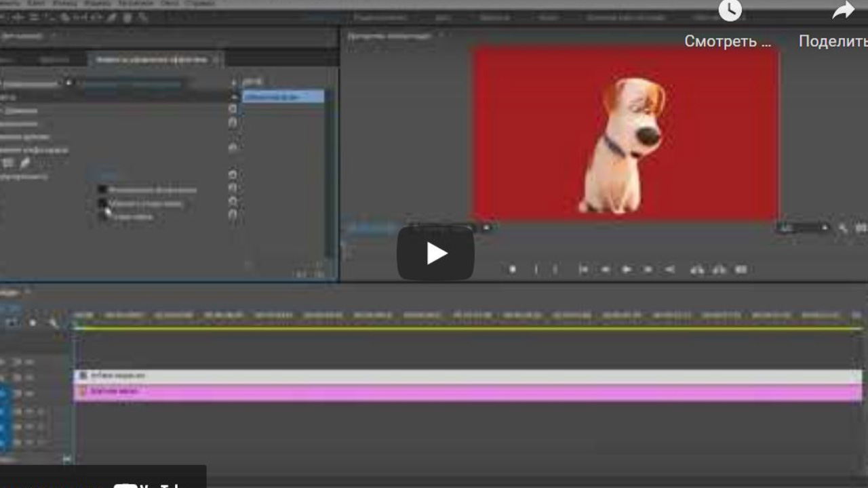Select the blue highlighted clip in Effect Controls

pos(283,97)
